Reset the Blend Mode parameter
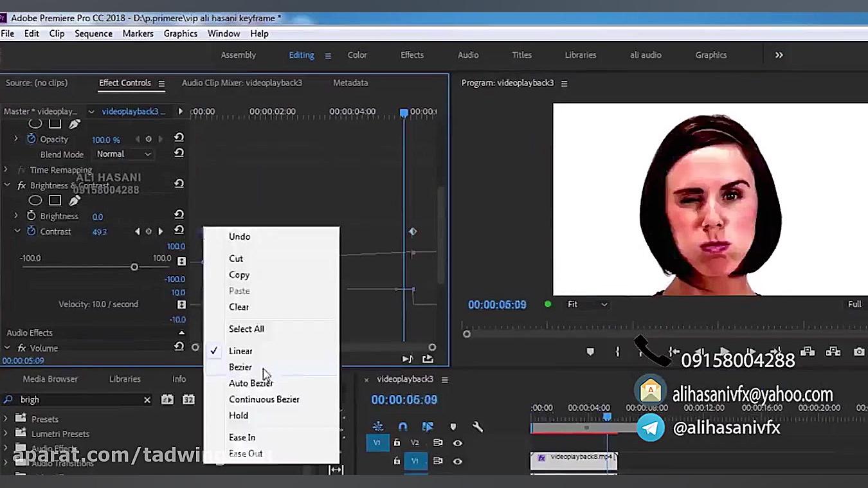The image size is (868, 488). click(179, 153)
